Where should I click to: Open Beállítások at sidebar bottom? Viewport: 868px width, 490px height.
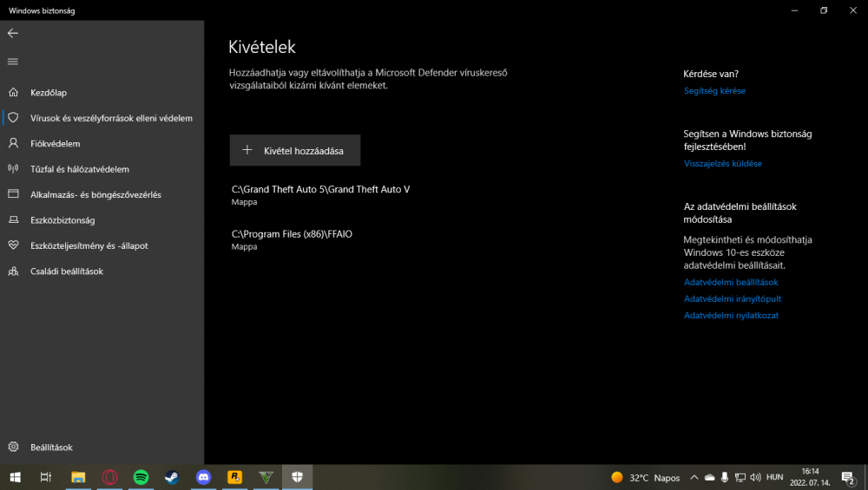102,447
